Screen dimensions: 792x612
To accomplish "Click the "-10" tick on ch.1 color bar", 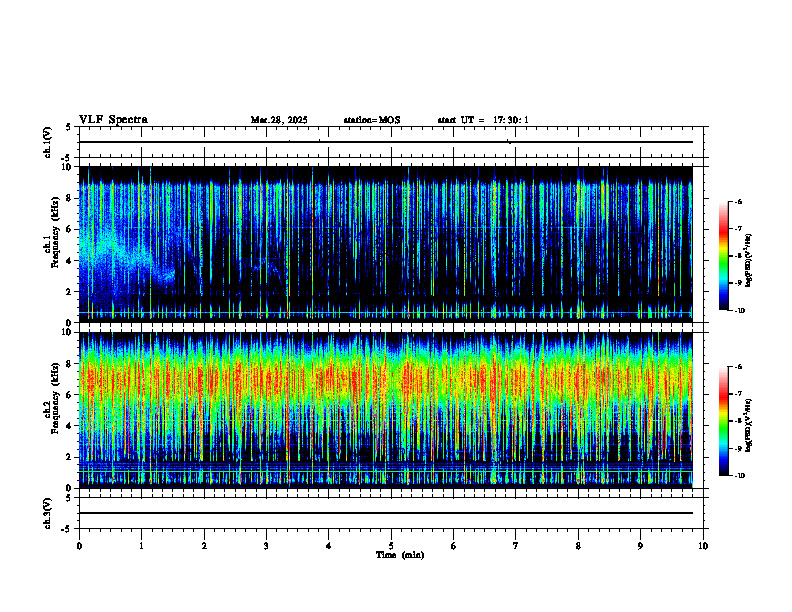I will click(x=739, y=311).
